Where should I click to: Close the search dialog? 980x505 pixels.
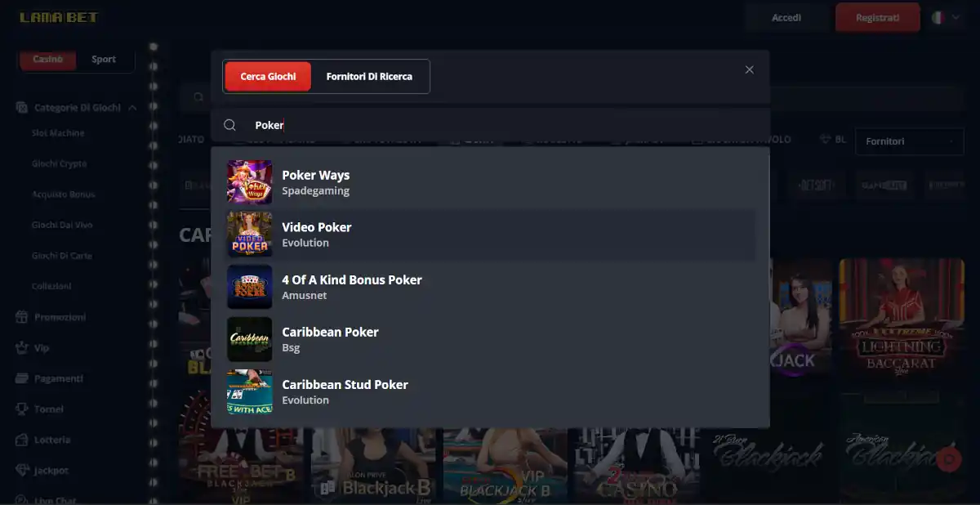tap(749, 70)
